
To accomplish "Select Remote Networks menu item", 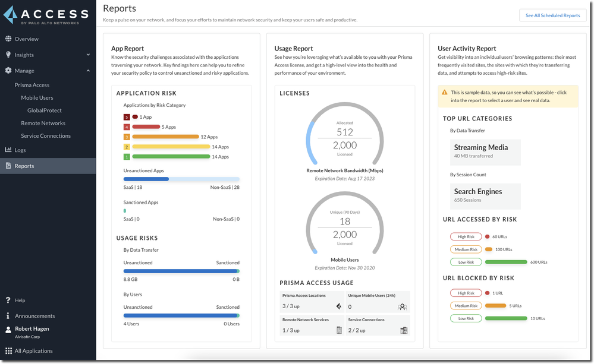I will pos(43,123).
